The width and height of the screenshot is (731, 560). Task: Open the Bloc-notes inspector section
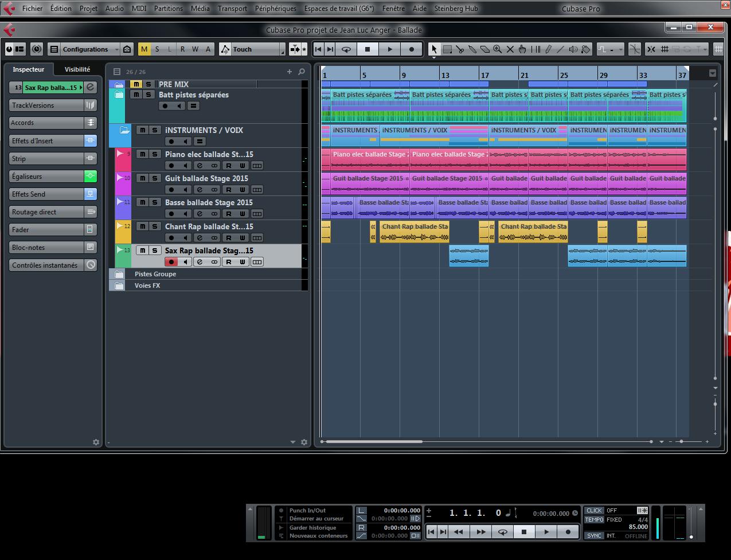tap(53, 248)
